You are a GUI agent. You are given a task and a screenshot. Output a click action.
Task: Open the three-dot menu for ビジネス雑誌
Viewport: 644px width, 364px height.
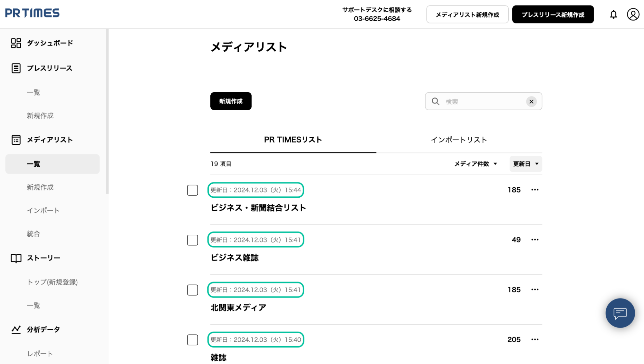(535, 240)
